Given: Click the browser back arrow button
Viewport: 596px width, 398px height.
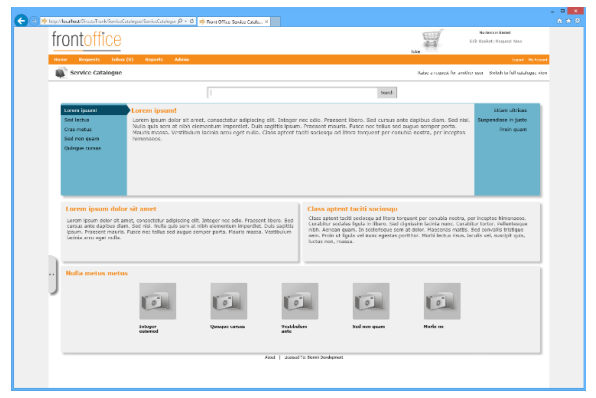Looking at the screenshot, I should [21, 21].
